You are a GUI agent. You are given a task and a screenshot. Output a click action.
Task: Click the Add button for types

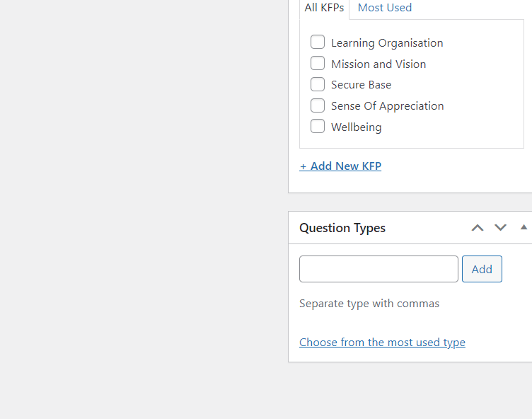pos(482,269)
